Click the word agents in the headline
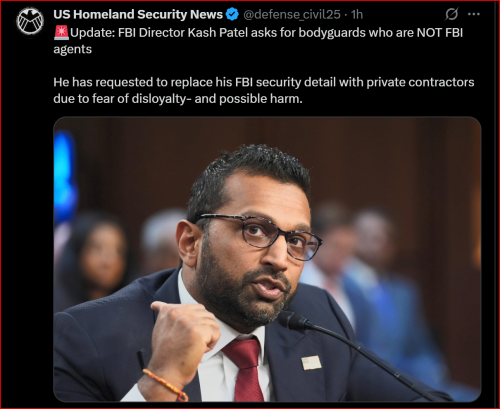This screenshot has width=500, height=409. [x=72, y=49]
